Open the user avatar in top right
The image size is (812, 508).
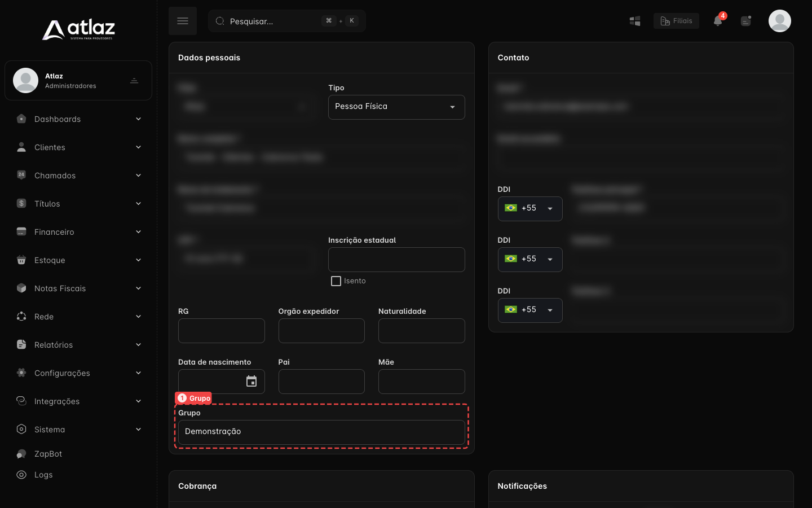coord(780,21)
